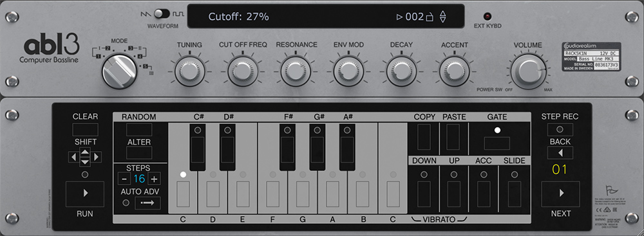
Task: Select the F white key
Action: click(272, 194)
